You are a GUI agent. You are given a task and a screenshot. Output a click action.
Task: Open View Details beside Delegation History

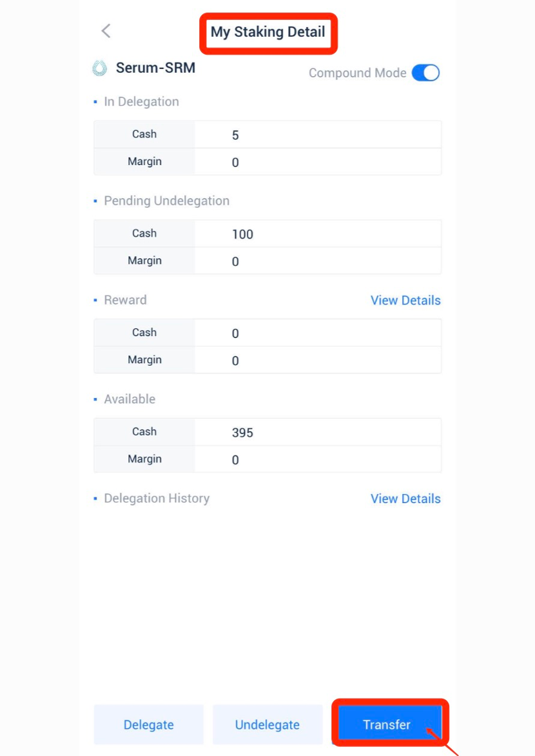405,499
